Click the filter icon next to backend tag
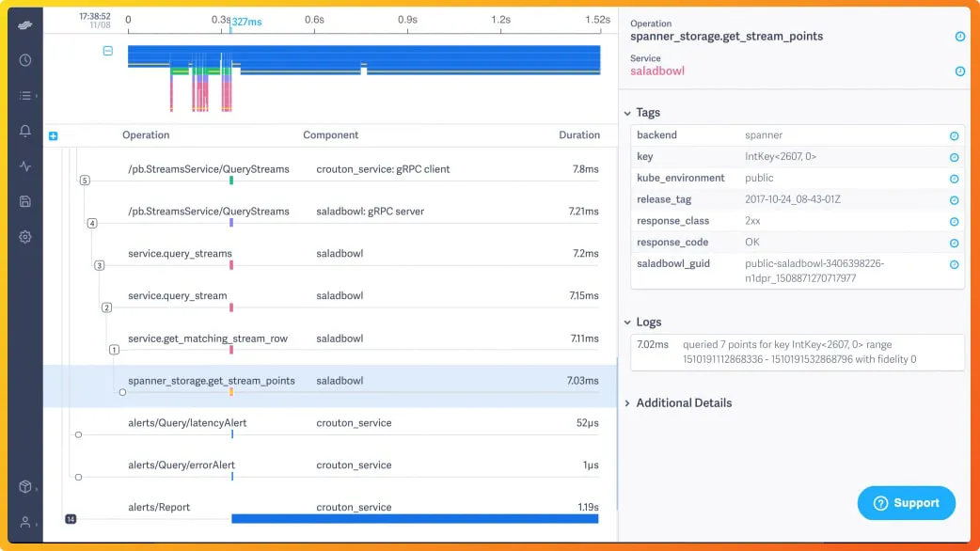 click(x=954, y=135)
